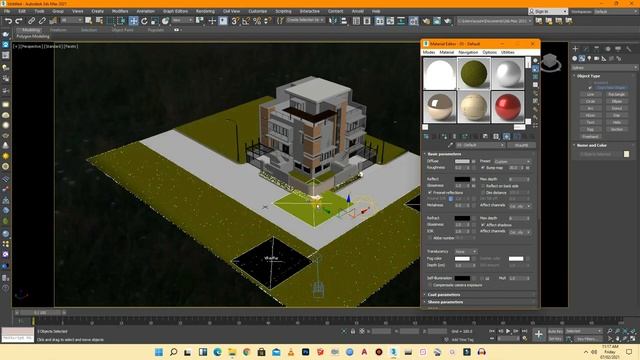
Task: Open the Rendering menu in main menubar
Action: [x=205, y=11]
